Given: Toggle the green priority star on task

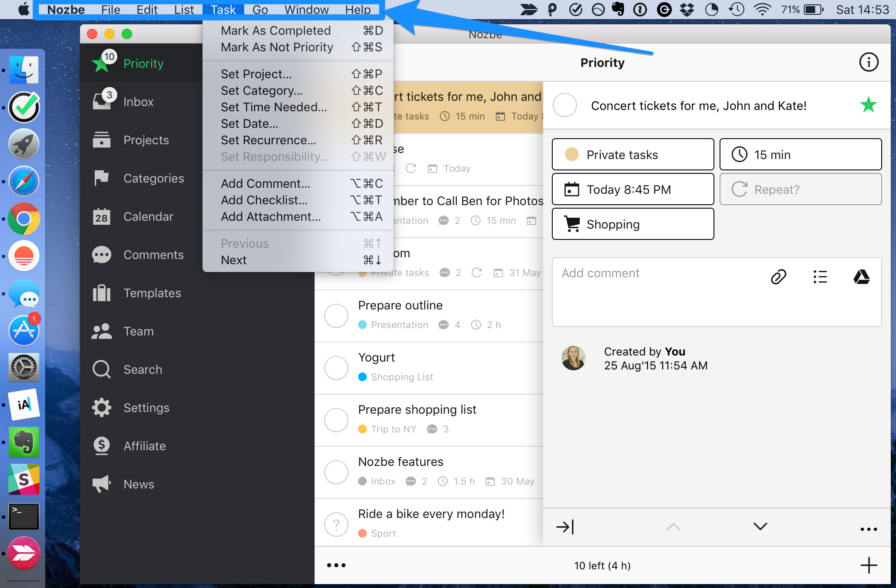Looking at the screenshot, I should 868,105.
